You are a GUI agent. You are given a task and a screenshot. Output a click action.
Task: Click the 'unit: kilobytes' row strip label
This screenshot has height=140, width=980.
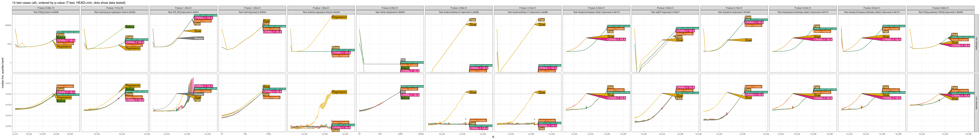click(976, 43)
